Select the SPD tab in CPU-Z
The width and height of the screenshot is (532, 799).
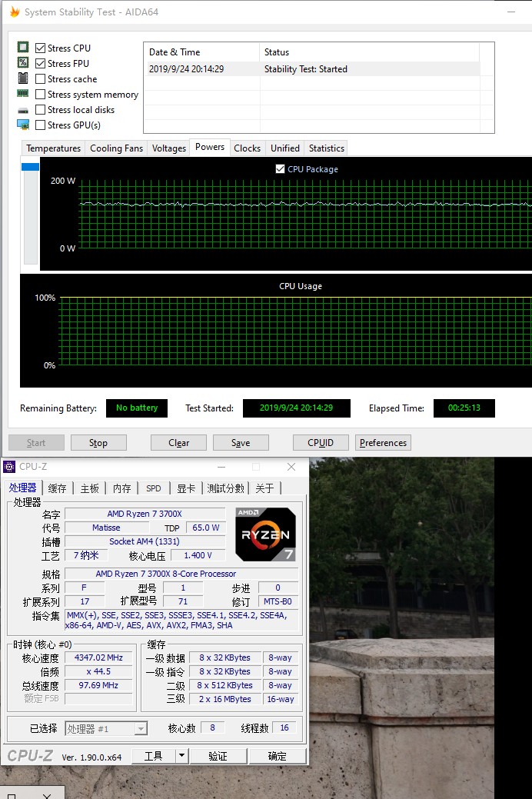click(x=154, y=488)
